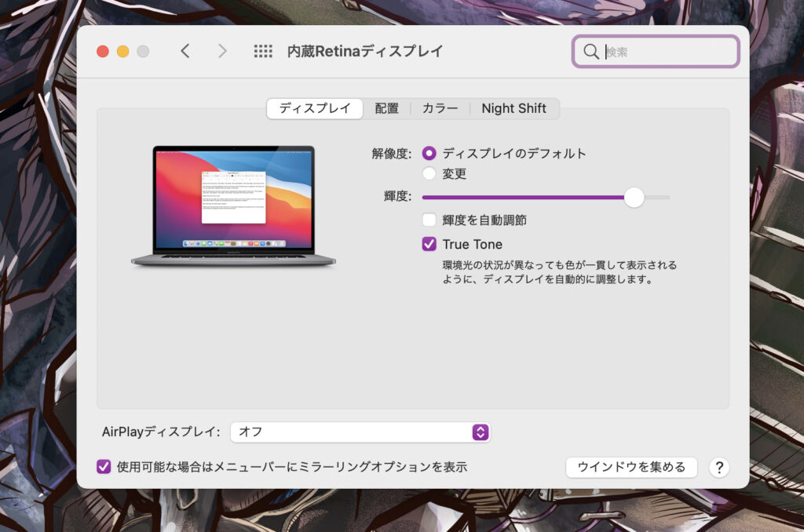This screenshot has width=804, height=532.
Task: Select the 変更 resolution radio button
Action: click(x=429, y=173)
